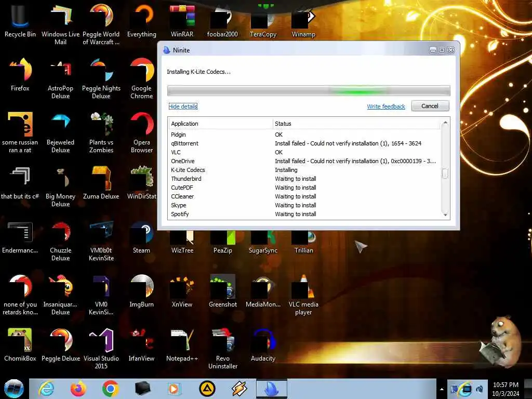Click the Ninite taskbar button
This screenshot has width=532, height=399.
point(271,389)
